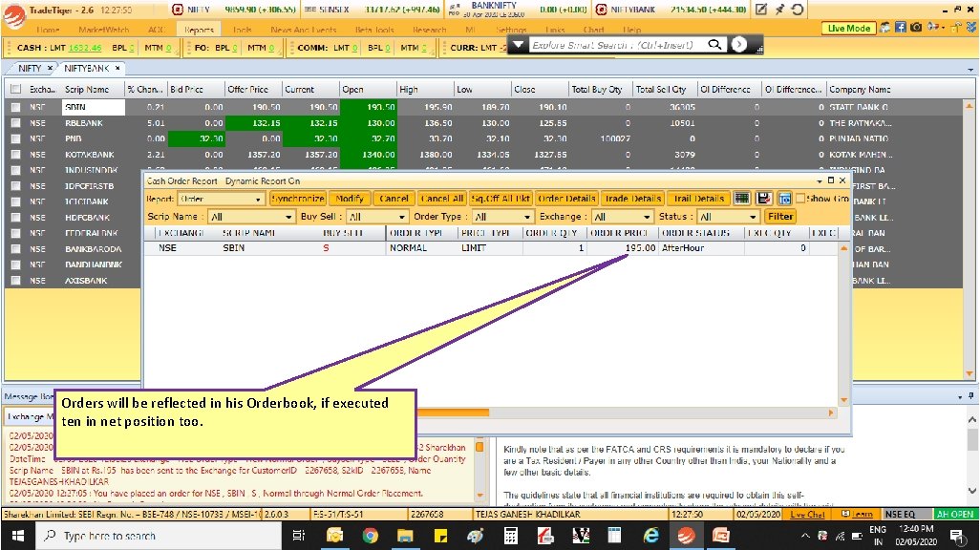Click the Trade Details button

point(632,198)
